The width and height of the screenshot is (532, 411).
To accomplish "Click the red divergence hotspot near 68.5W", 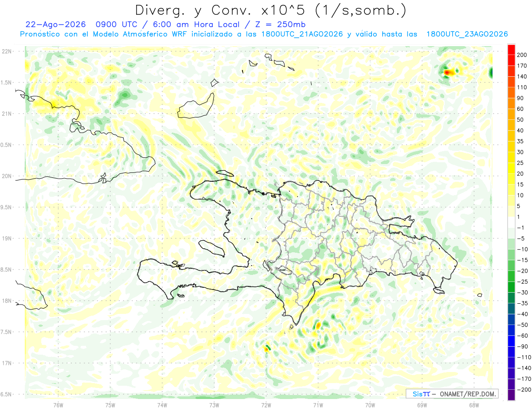I will (448, 72).
